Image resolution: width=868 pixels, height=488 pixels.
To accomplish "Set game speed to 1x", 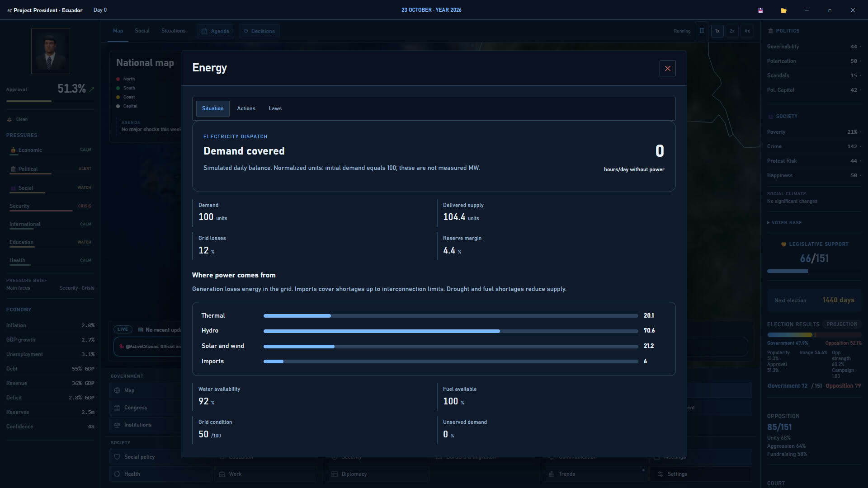I will coord(717,31).
